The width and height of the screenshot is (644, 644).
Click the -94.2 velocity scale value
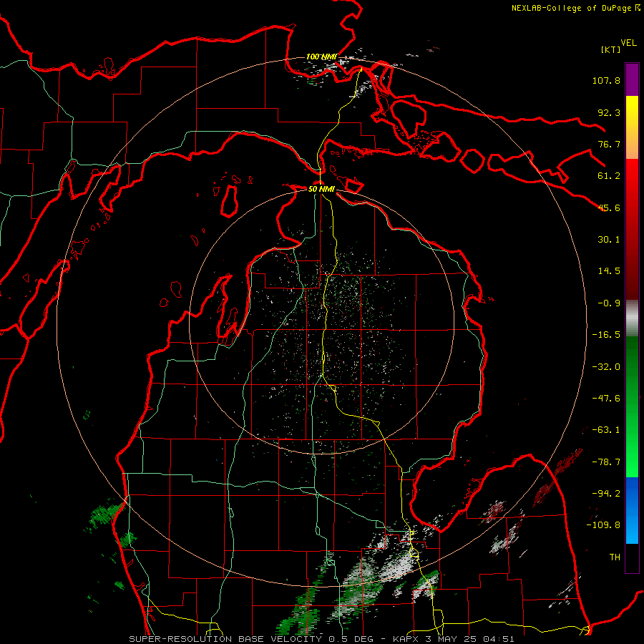pos(606,494)
